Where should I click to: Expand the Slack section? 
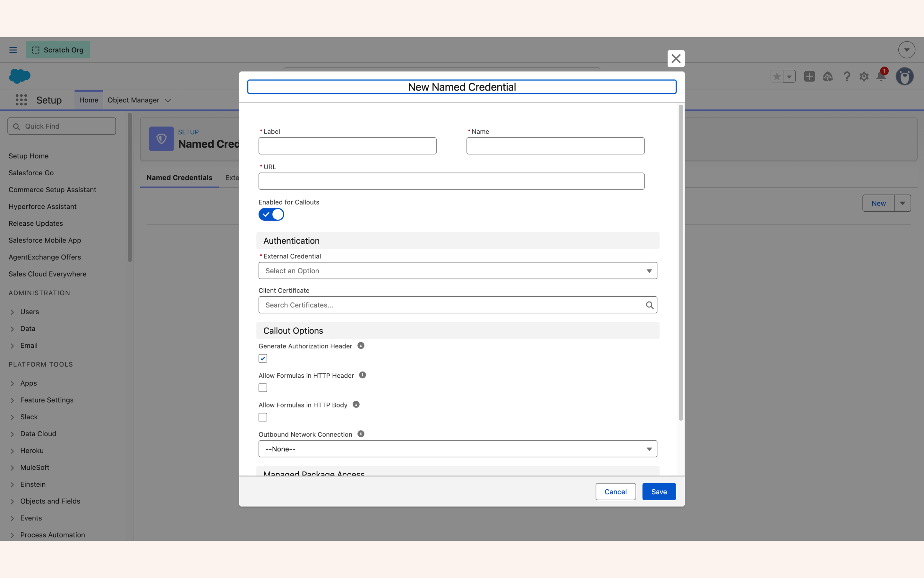pyautogui.click(x=12, y=417)
